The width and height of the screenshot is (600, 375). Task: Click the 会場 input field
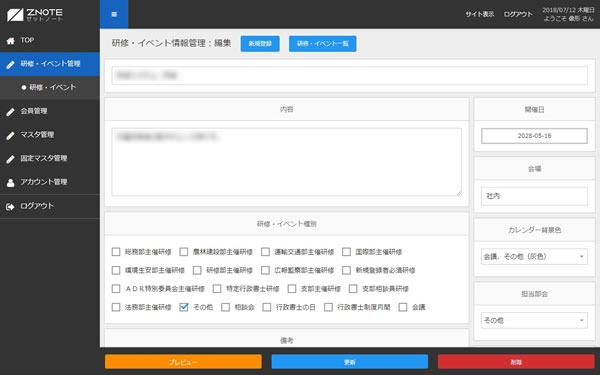534,196
